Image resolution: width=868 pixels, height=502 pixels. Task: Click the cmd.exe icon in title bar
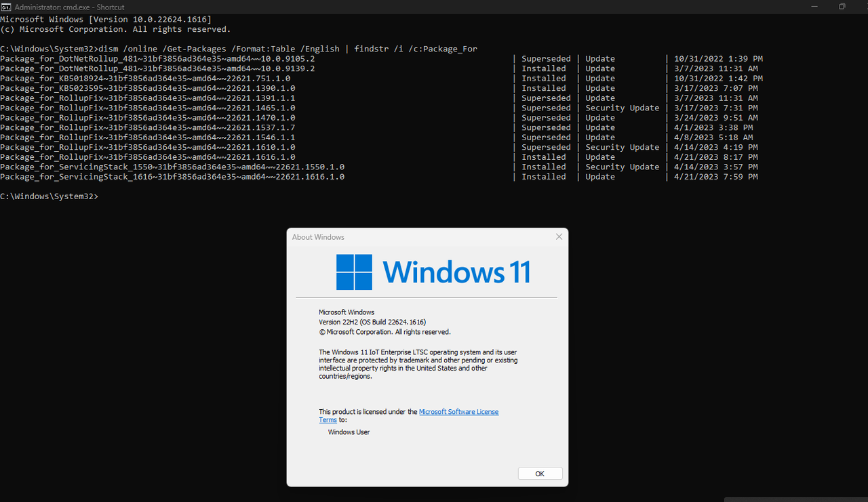point(6,7)
